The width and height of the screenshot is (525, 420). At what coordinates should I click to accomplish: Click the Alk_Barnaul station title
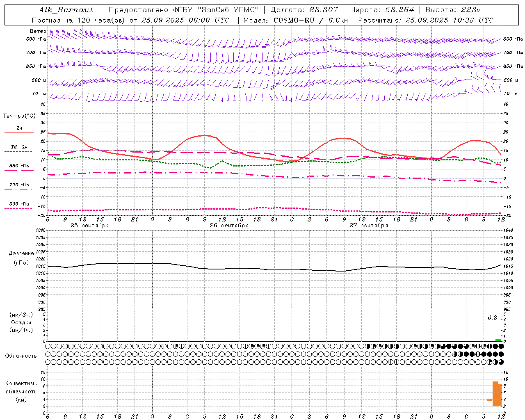66,10
